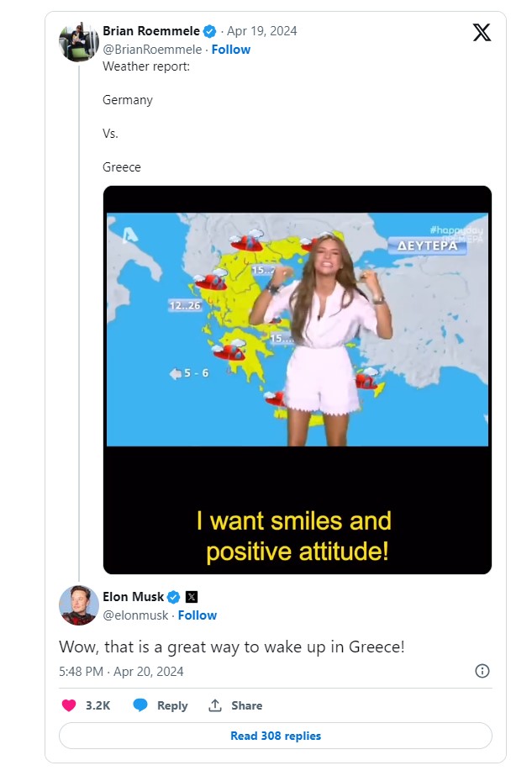Click Brian Roemmele's verified badge
The width and height of the screenshot is (532, 776).
(x=210, y=32)
